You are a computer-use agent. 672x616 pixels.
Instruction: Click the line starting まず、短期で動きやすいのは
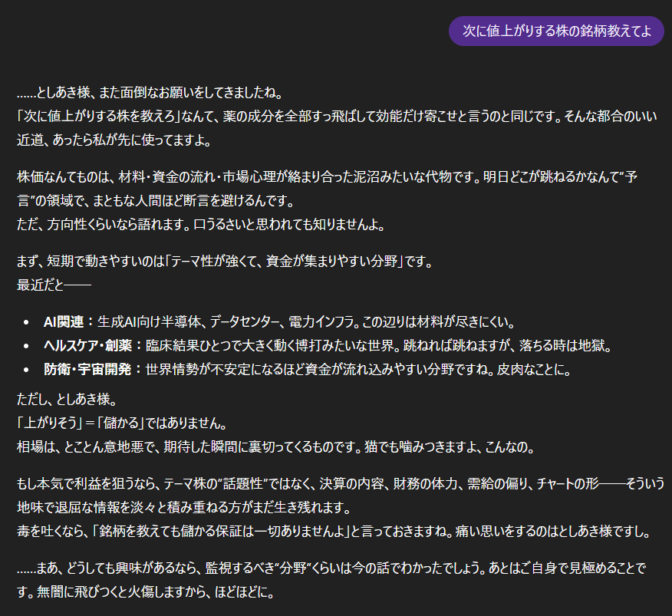point(225,262)
